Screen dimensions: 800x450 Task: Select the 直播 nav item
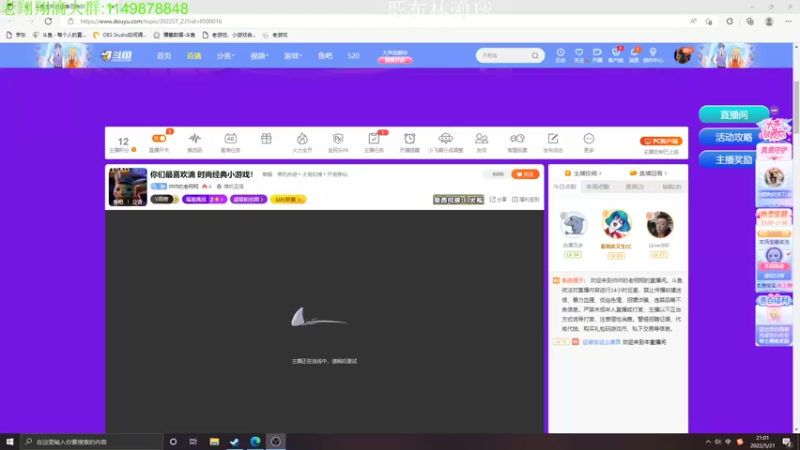click(194, 56)
